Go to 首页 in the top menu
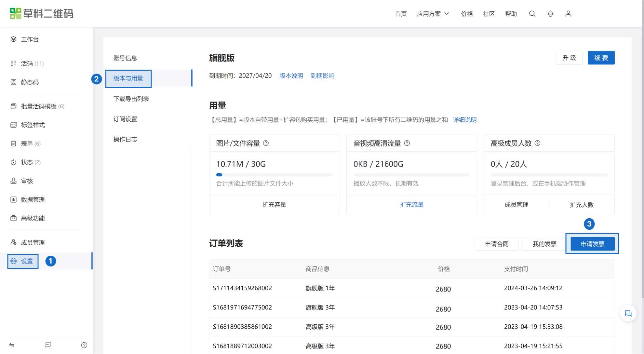The height and width of the screenshot is (354, 644). pos(400,14)
